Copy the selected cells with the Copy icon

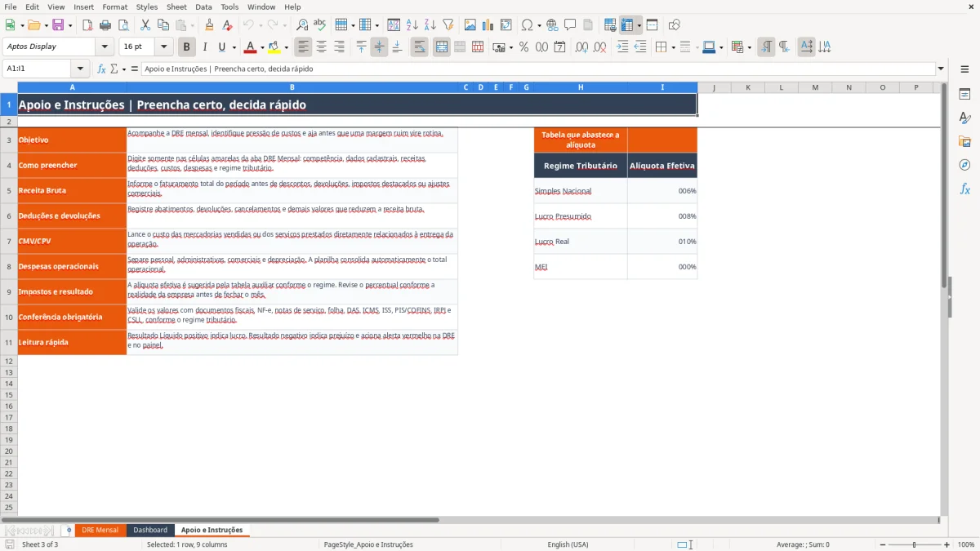coord(163,25)
